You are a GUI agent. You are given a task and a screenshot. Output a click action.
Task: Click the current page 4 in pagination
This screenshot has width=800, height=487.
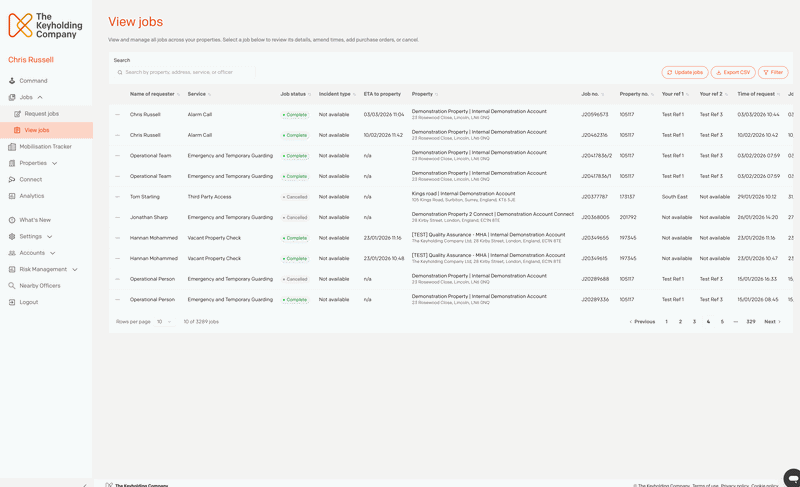click(x=708, y=322)
